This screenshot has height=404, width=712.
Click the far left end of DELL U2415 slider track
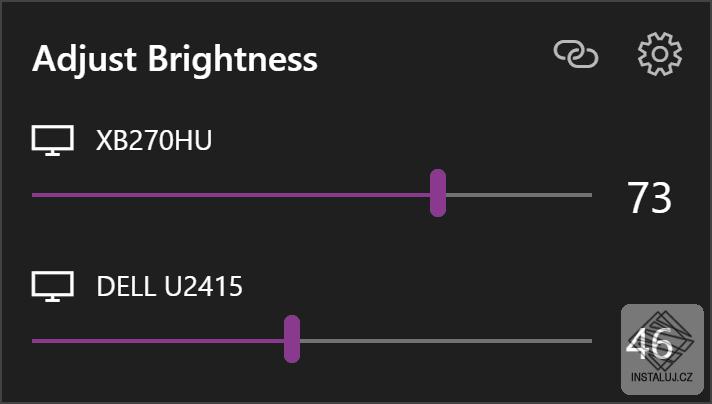pyautogui.click(x=36, y=341)
